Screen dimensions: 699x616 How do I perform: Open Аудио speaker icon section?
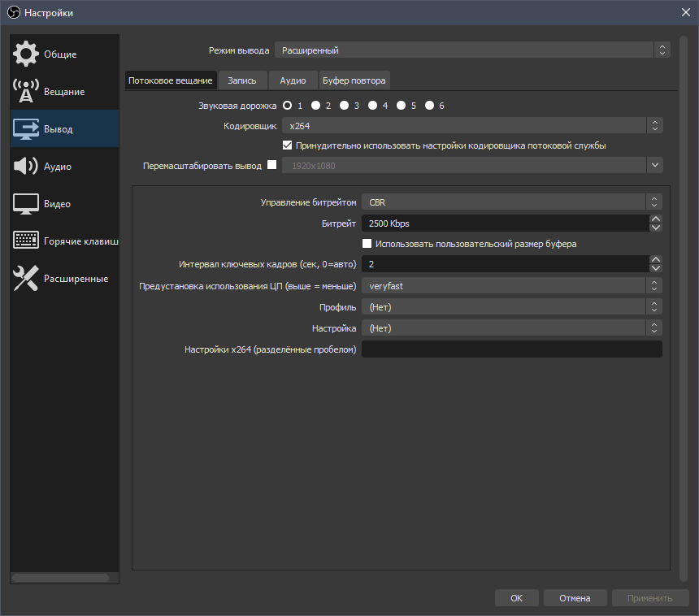click(26, 166)
